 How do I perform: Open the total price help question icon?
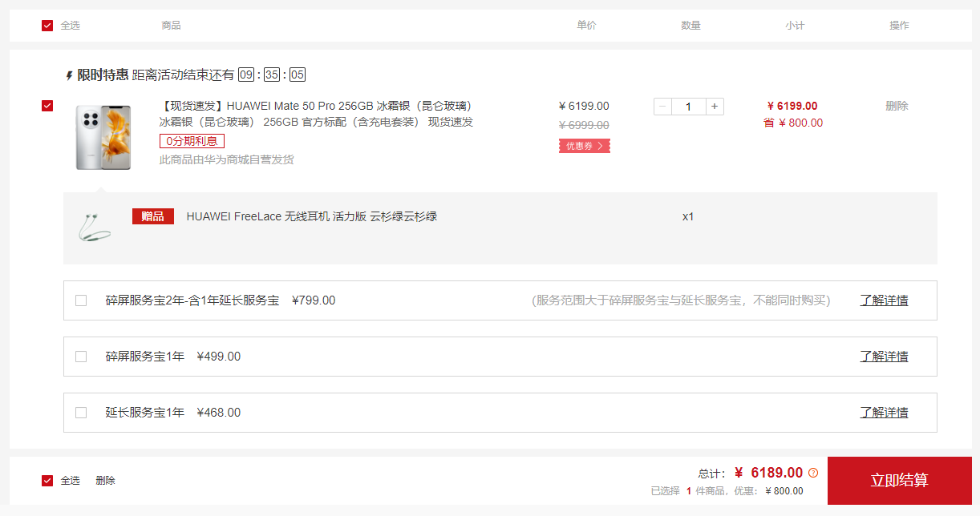[x=813, y=473]
